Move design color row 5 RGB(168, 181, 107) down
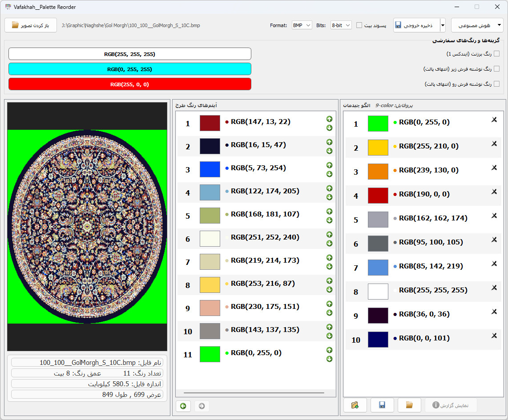 [x=329, y=220]
